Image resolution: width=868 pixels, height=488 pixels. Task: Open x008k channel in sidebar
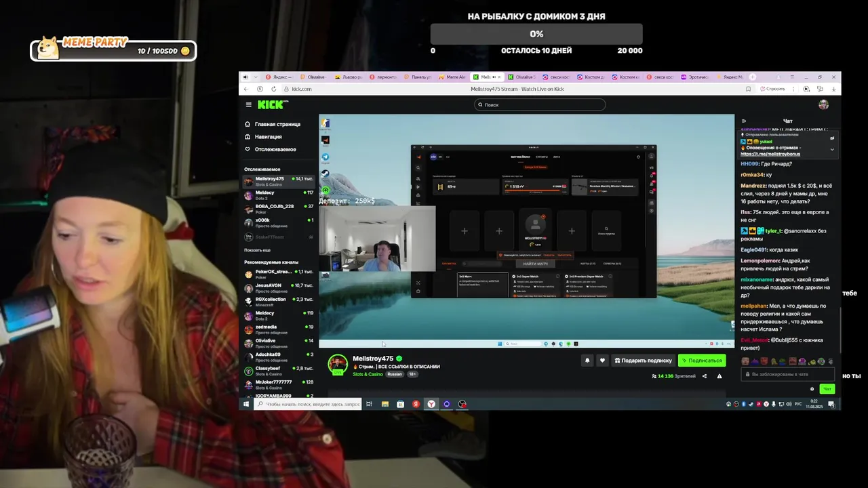279,222
